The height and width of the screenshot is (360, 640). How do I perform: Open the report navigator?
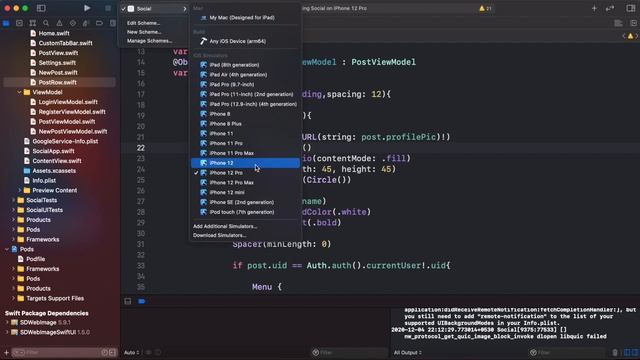click(113, 23)
